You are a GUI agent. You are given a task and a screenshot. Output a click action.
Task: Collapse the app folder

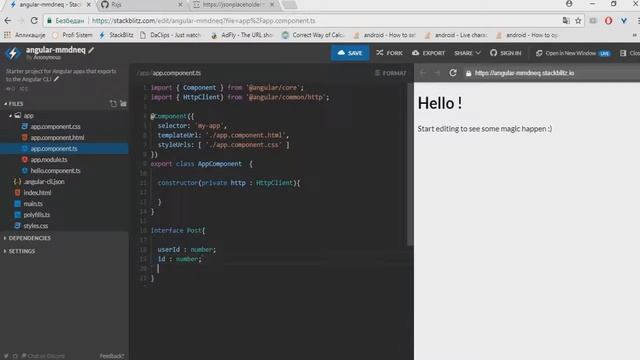pos(24,116)
